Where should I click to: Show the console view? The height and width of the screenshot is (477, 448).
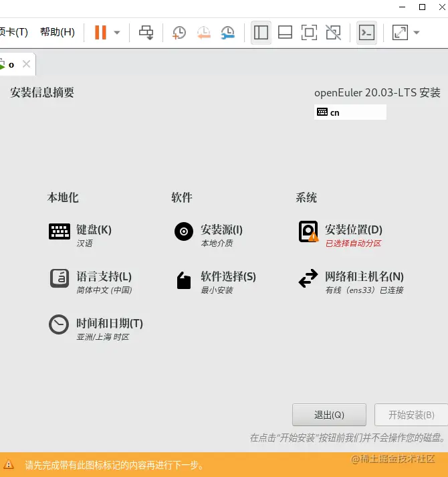(366, 33)
